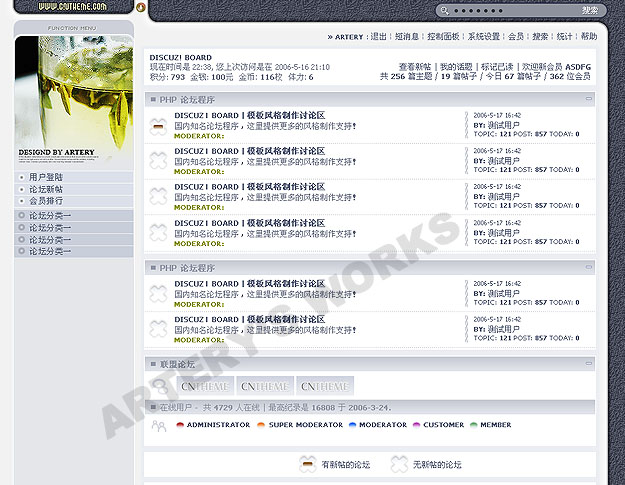625x485 pixels.
Task: Click the 搜索 button in search bar
Action: (590, 11)
